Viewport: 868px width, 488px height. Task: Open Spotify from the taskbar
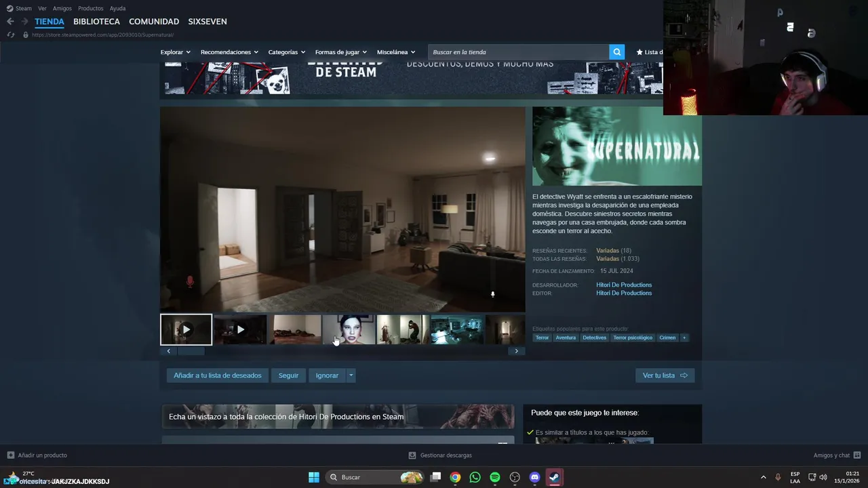(x=495, y=477)
